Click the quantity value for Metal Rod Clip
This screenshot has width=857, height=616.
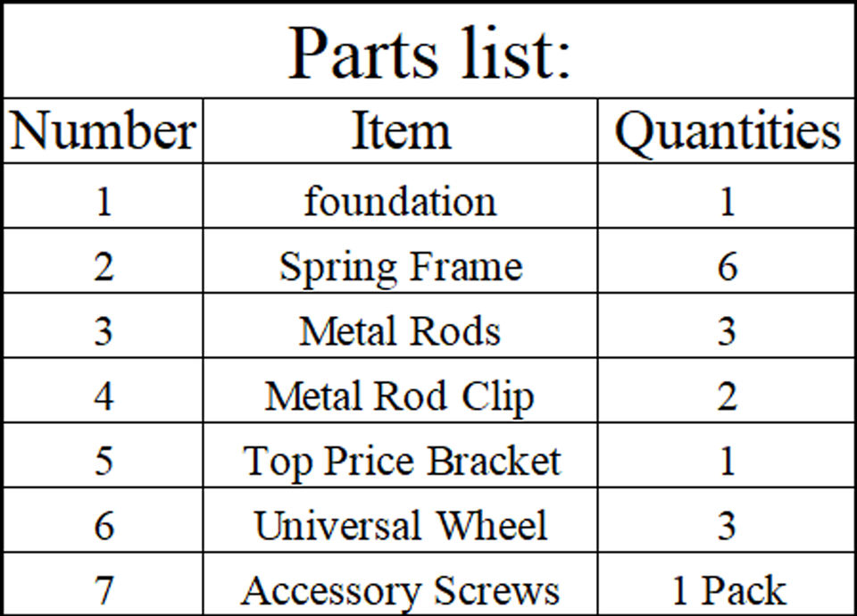tap(727, 395)
